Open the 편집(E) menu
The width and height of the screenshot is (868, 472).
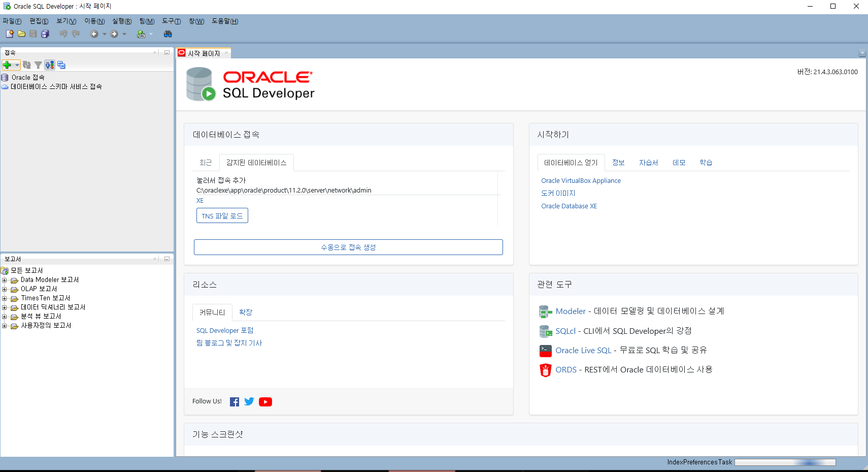point(39,21)
